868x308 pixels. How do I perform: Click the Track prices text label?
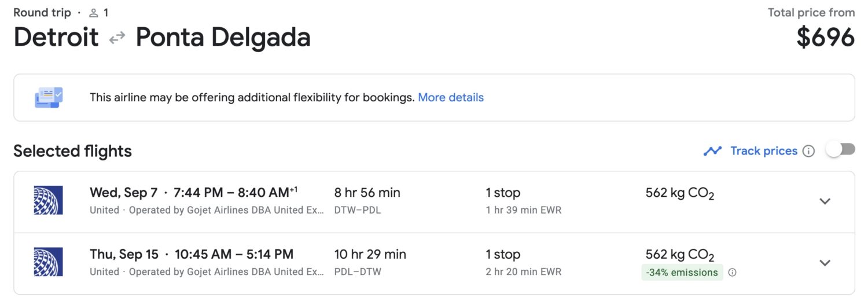pos(764,151)
